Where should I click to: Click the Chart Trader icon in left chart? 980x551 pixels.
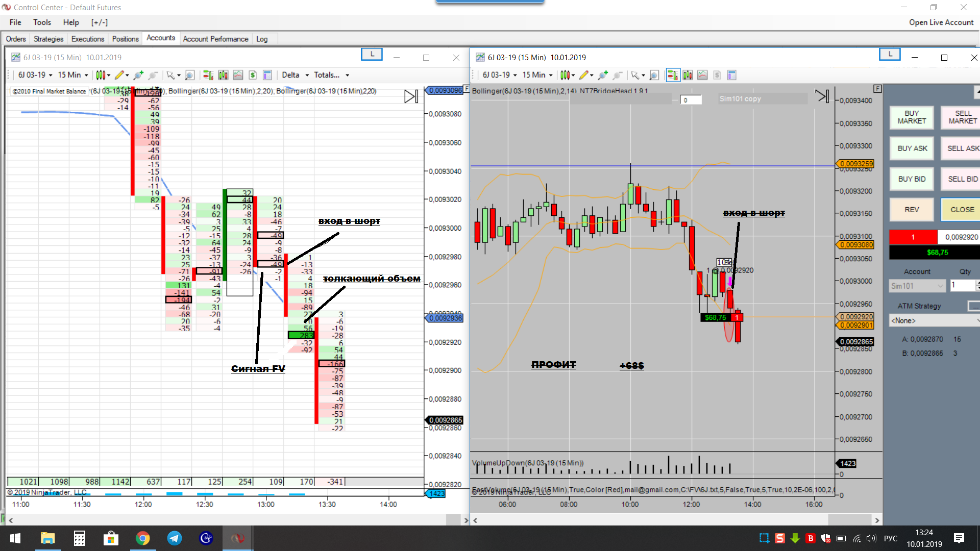[x=208, y=75]
